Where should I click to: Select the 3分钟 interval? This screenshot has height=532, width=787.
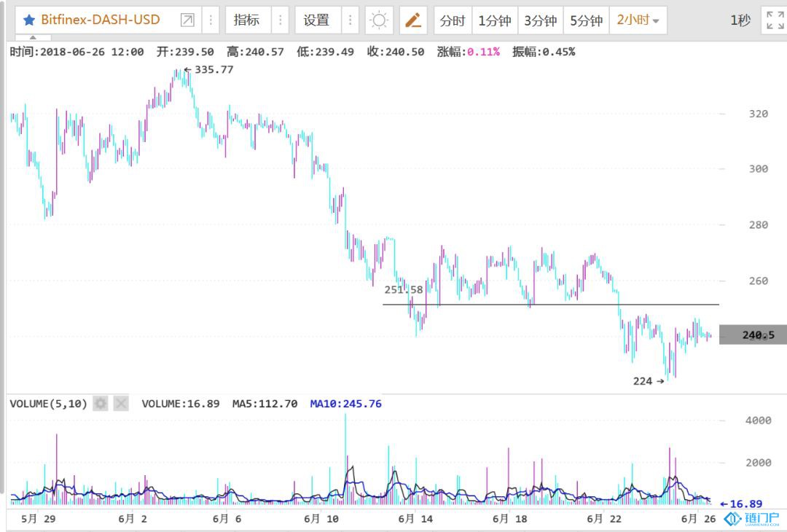point(541,20)
